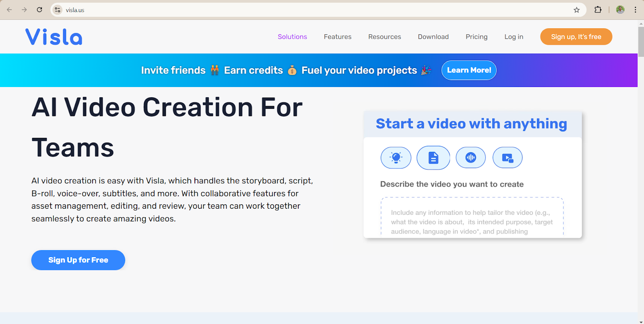Screen dimensions: 644x324
Task: Open the Resources menu
Action: click(385, 37)
